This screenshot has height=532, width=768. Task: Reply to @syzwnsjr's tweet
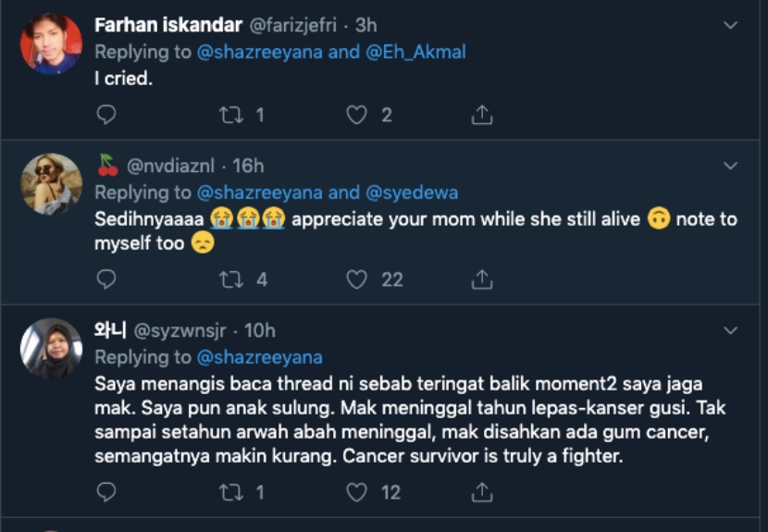(106, 492)
